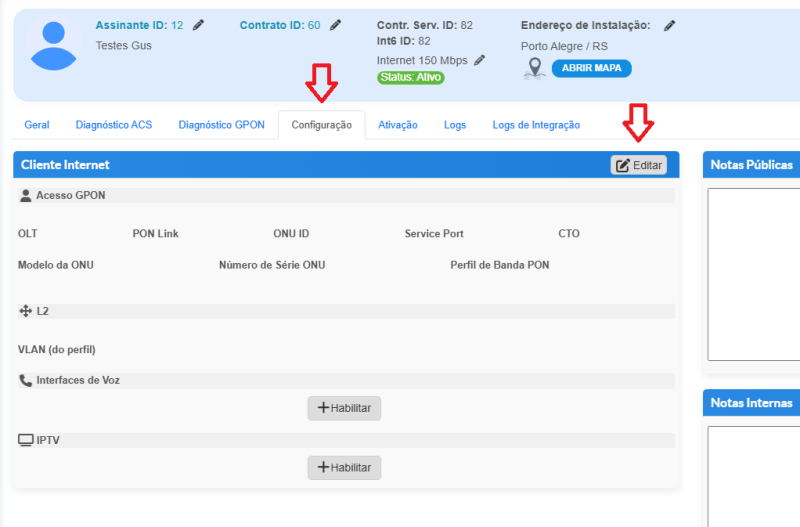The image size is (800, 527).
Task: Open the Logs tab
Action: pos(455,125)
